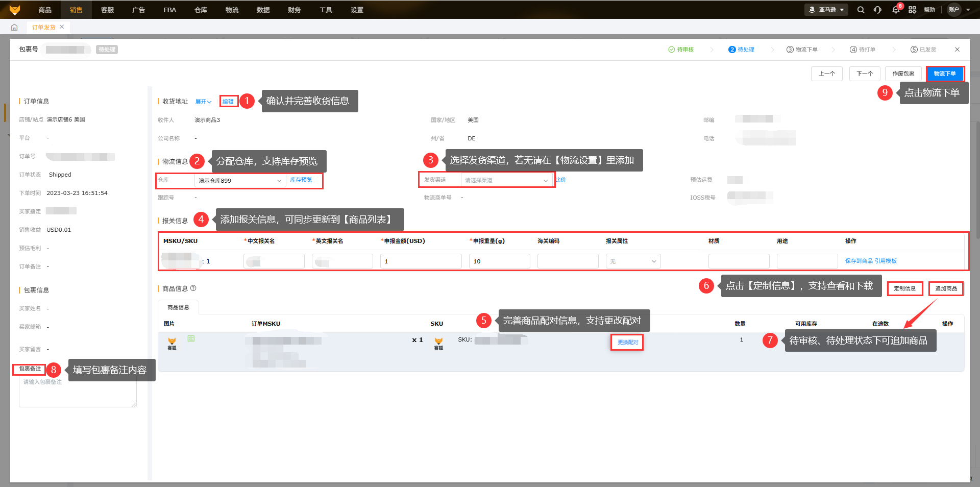
Task: Click the help icon beside 商品信息 heading
Action: click(x=193, y=288)
